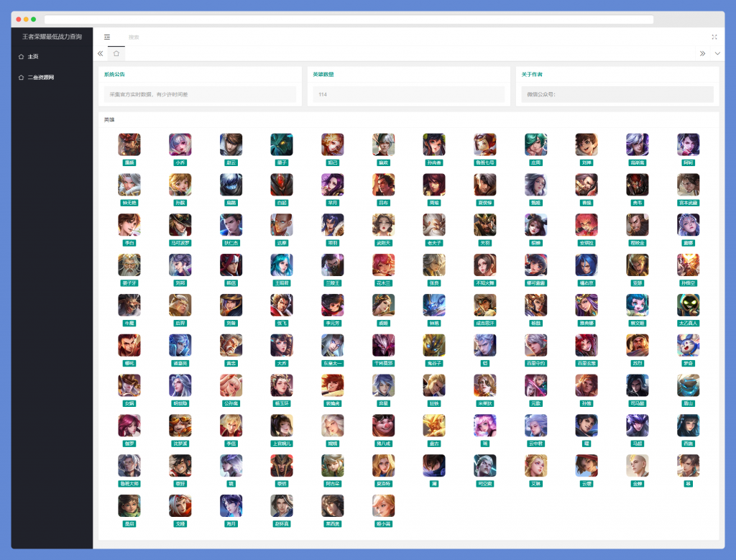Open the 西施 hero portrait
Image resolution: width=736 pixels, height=560 pixels.
pyautogui.click(x=688, y=426)
